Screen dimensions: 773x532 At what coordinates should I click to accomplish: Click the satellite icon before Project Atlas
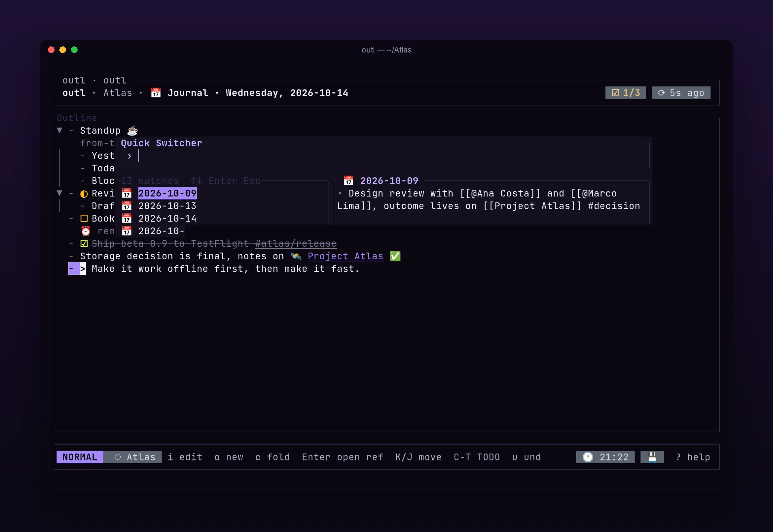[296, 256]
